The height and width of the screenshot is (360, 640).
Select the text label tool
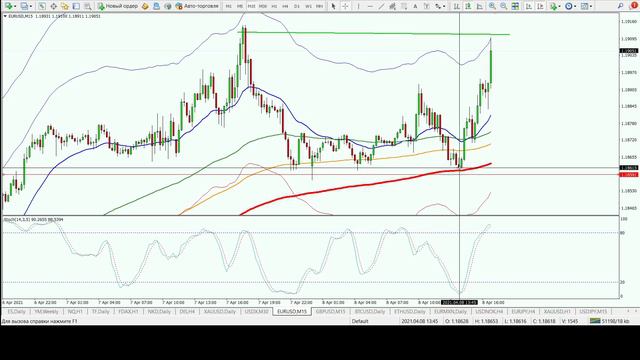pos(427,6)
